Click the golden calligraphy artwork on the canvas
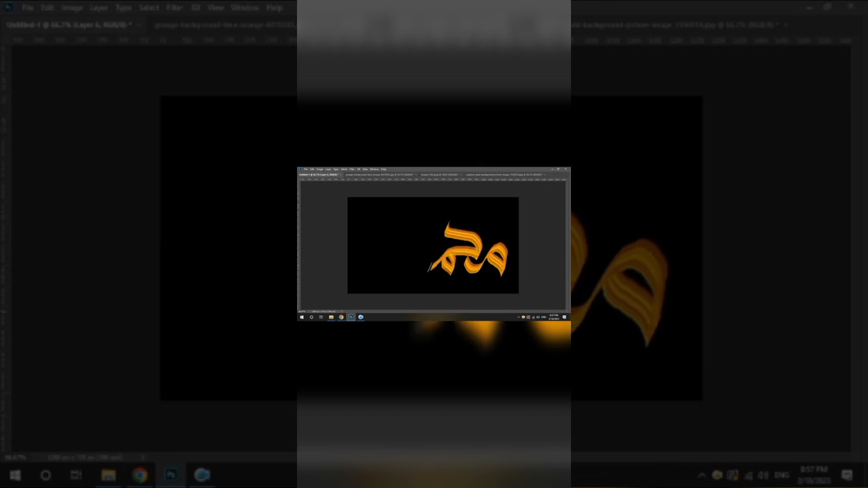This screenshot has height=488, width=868. coord(469,249)
